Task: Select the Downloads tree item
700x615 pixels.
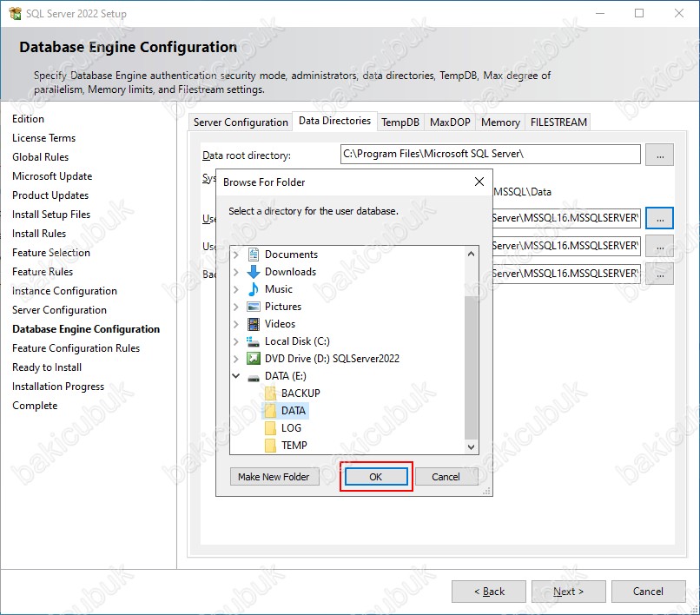Action: (x=290, y=272)
